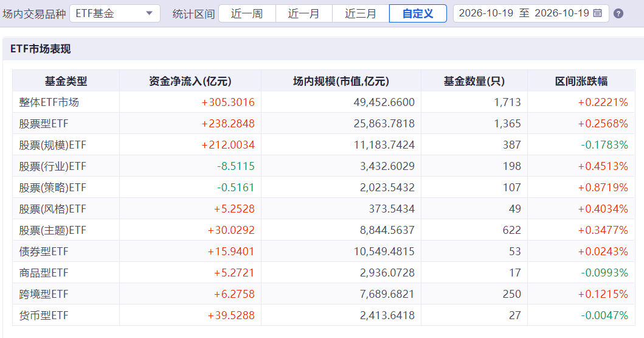Click change percentage +0.2221%
Screen dimensions: 644x338
point(603,102)
